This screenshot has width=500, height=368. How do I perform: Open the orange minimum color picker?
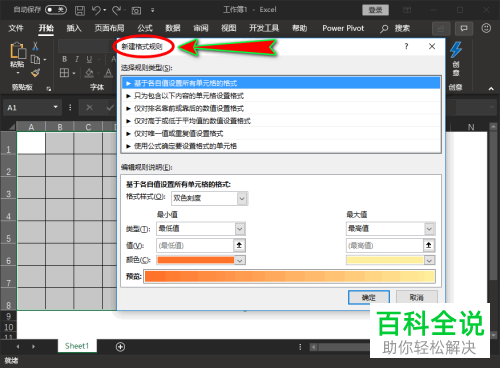[x=201, y=260]
